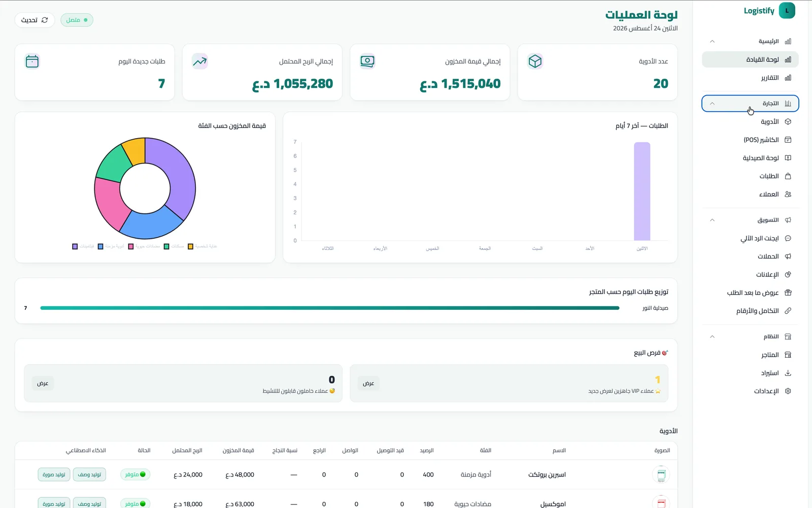Screen dimensions: 812x508
Task: Open the الإعدادات gear icon
Action: pos(788,391)
